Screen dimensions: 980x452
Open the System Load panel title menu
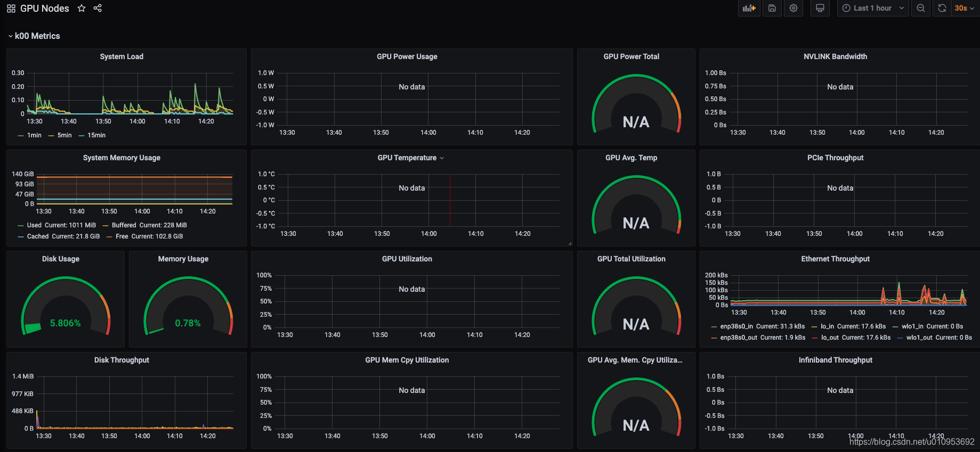(x=122, y=56)
